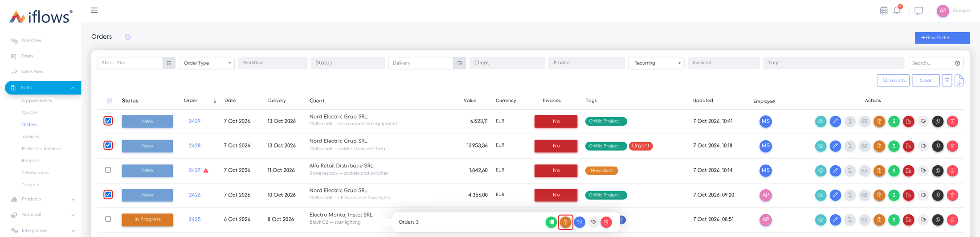Screen dimensions: 980x237
Task: Open tags icon for order 2426
Action: (923, 195)
